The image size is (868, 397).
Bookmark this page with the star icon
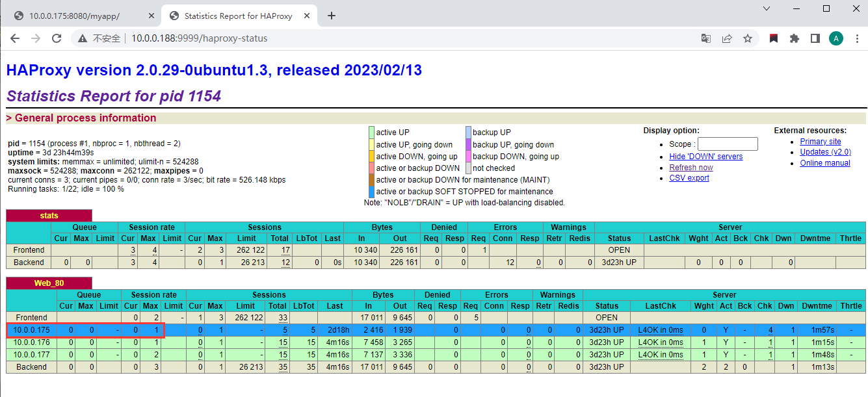pos(748,38)
